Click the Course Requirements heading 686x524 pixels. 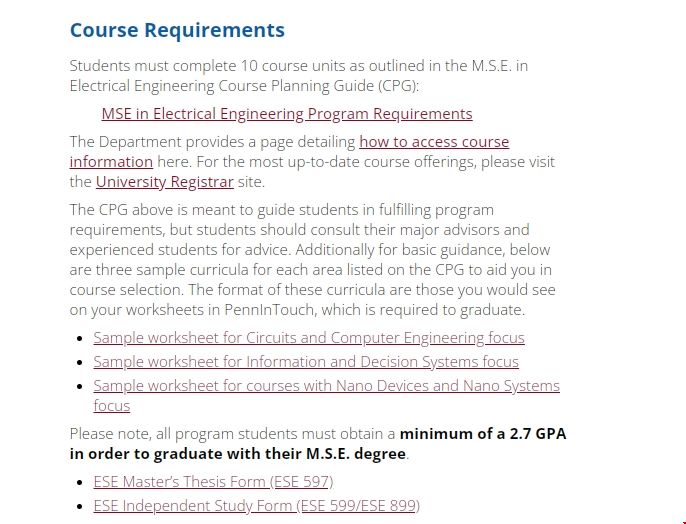tap(177, 31)
